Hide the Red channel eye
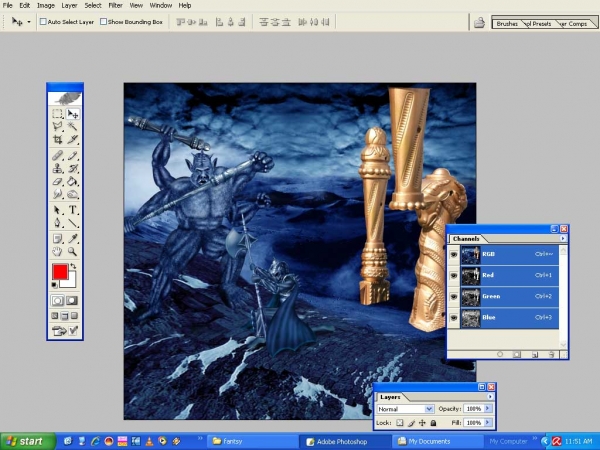 [x=454, y=276]
